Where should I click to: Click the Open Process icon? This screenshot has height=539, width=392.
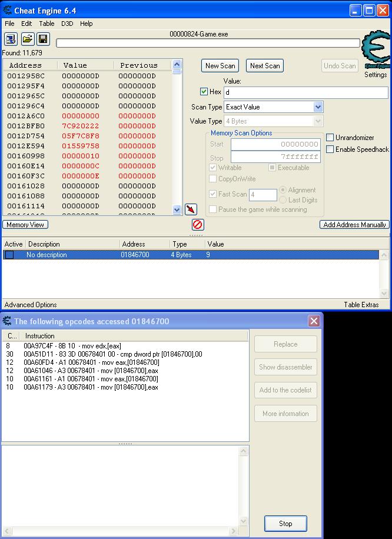tap(11, 39)
